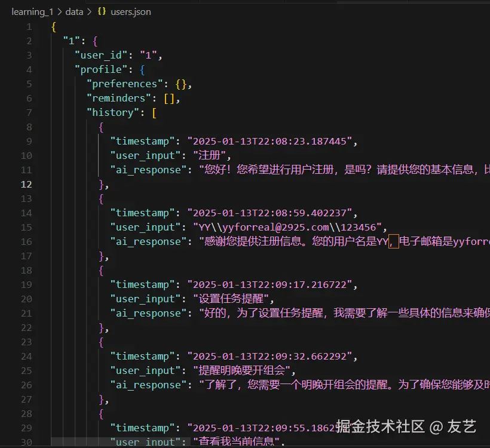This screenshot has height=448, width=490.
Task: Click ai_response text starting 了解了，您需要一个明晚
Action: tap(344, 385)
